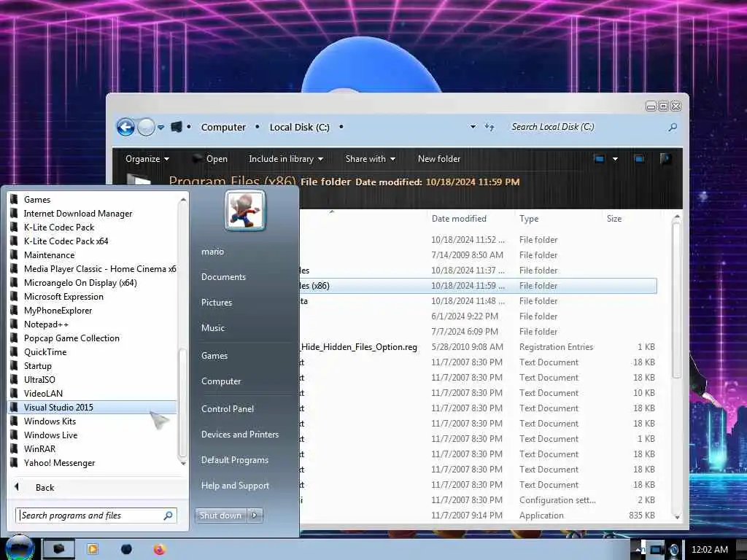Refresh the Local Disk (C:) view
This screenshot has height=560, width=747.
[489, 127]
